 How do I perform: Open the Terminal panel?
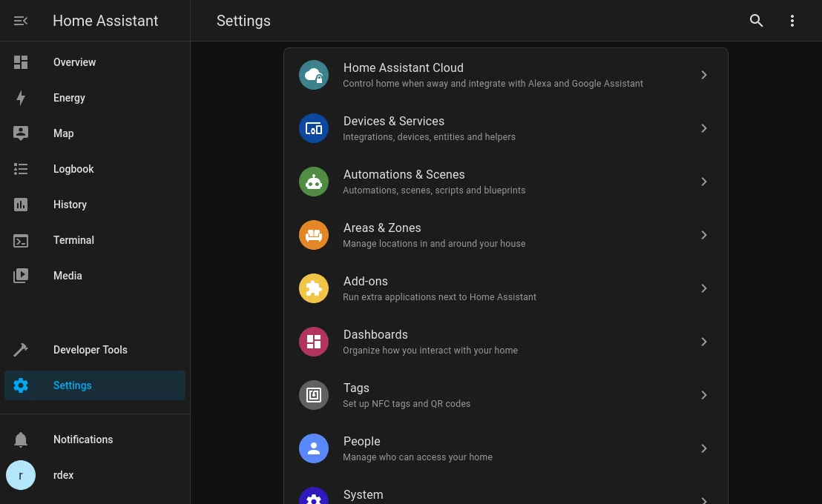(73, 240)
